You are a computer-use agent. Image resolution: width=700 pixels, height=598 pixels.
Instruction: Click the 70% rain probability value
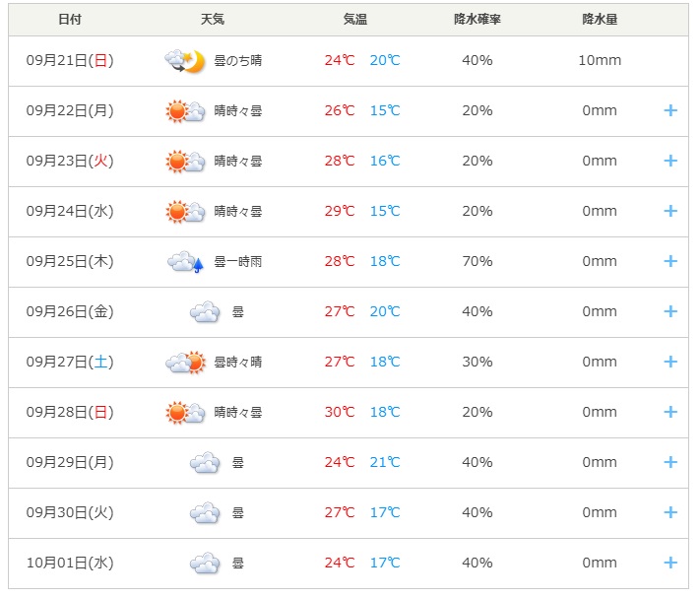tap(477, 262)
